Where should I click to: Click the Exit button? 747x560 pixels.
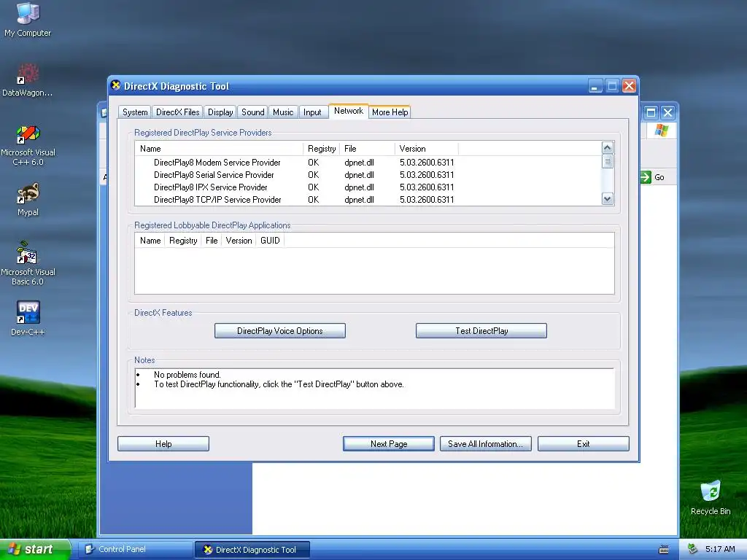(x=583, y=444)
